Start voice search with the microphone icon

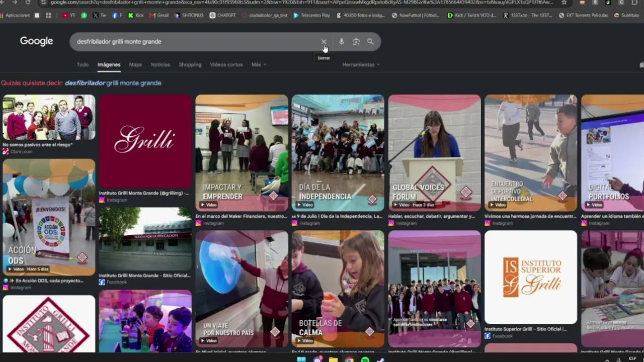pos(342,42)
